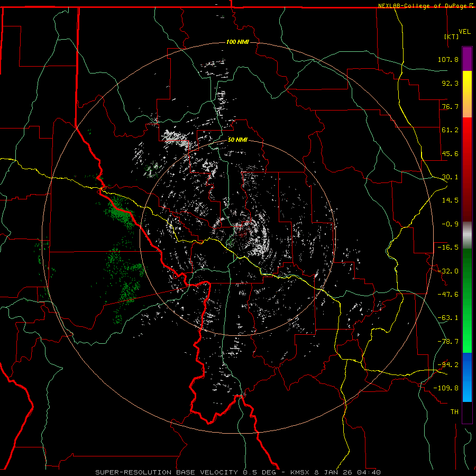Click the -78.7 legend value
The height and width of the screenshot is (476, 476).
[448, 342]
